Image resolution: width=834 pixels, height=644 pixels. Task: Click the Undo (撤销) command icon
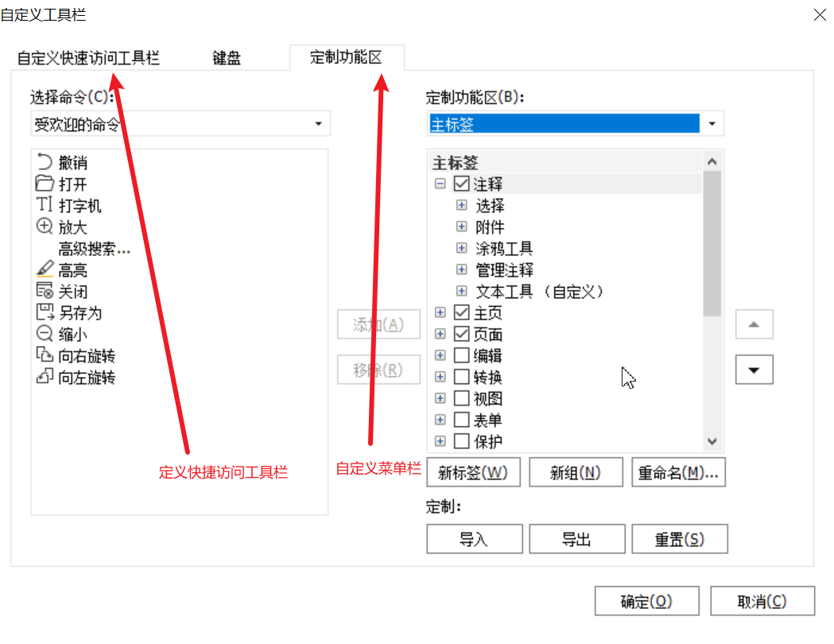point(45,163)
